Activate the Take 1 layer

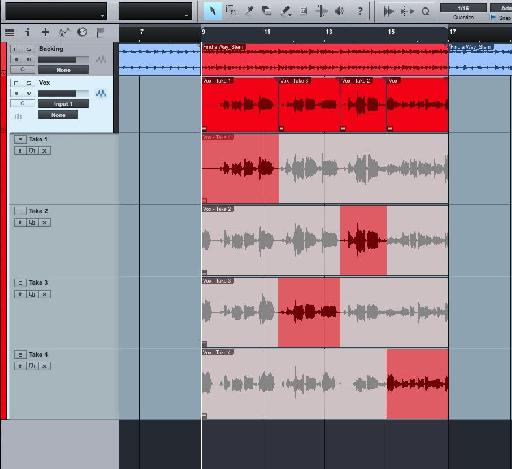coord(20,151)
